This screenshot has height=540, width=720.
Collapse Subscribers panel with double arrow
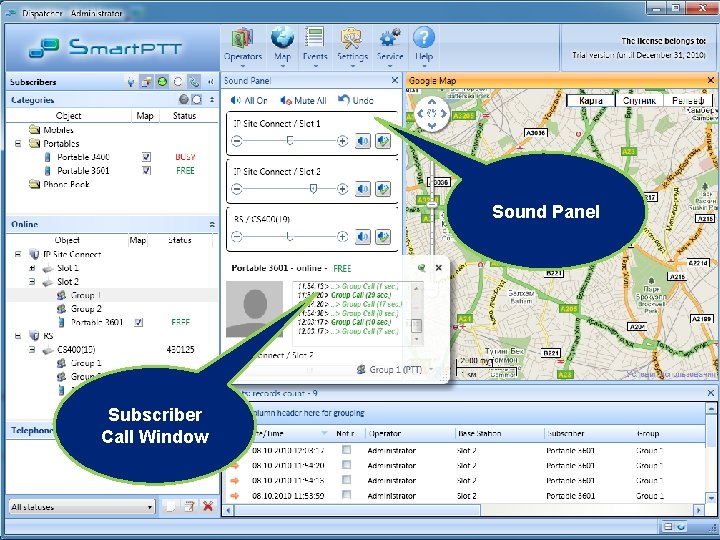[x=211, y=82]
